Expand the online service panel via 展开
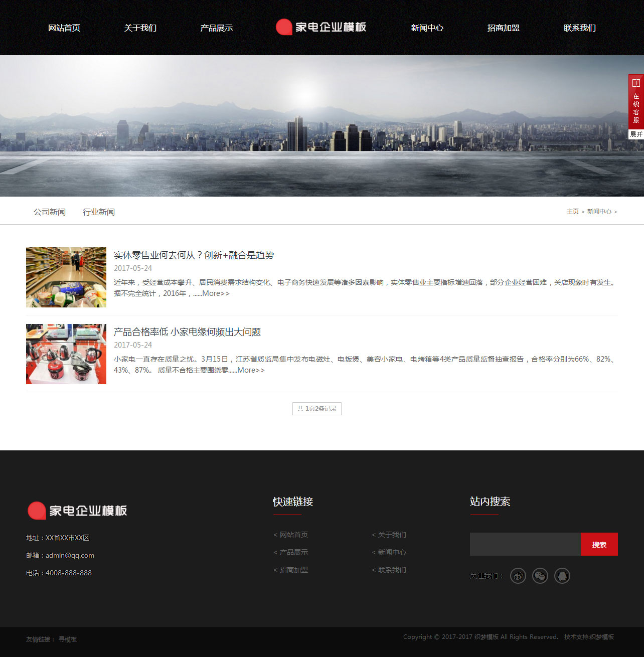The image size is (644, 657). pos(636,134)
